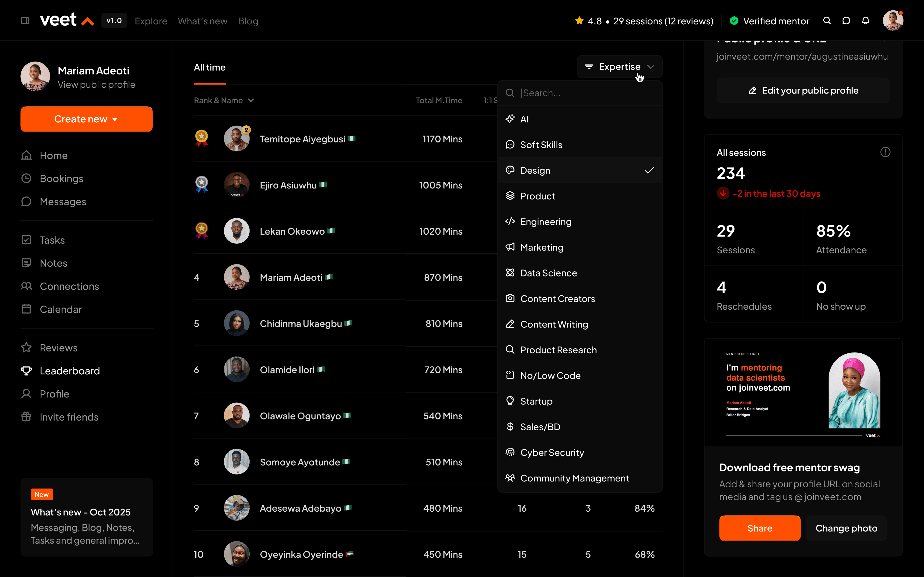Click Edit your public profile button
This screenshot has height=577, width=924.
pos(803,90)
